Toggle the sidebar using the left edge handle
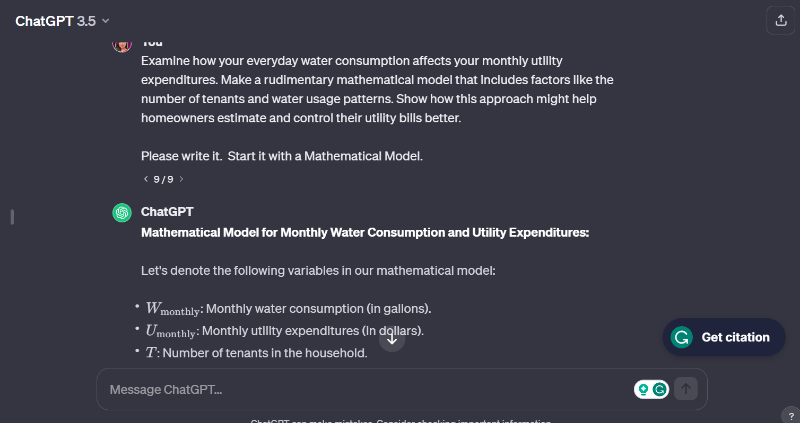This screenshot has height=423, width=800. pos(12,216)
